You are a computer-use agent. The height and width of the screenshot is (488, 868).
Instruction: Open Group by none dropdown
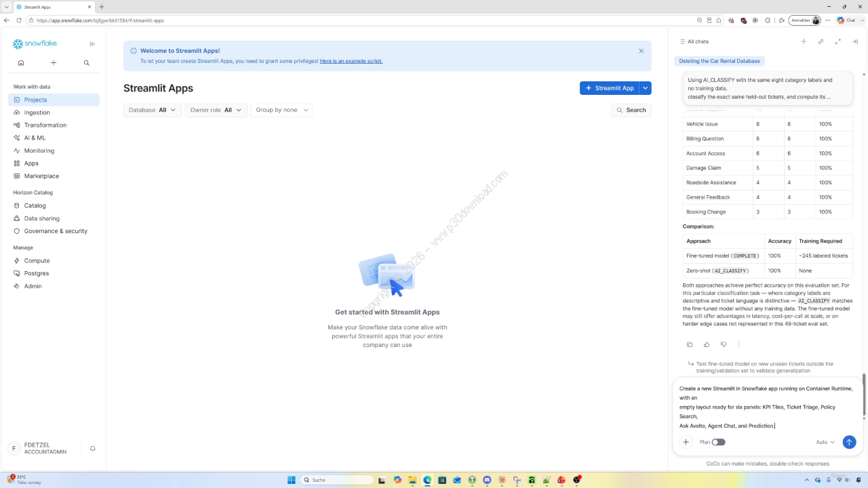[x=281, y=110]
